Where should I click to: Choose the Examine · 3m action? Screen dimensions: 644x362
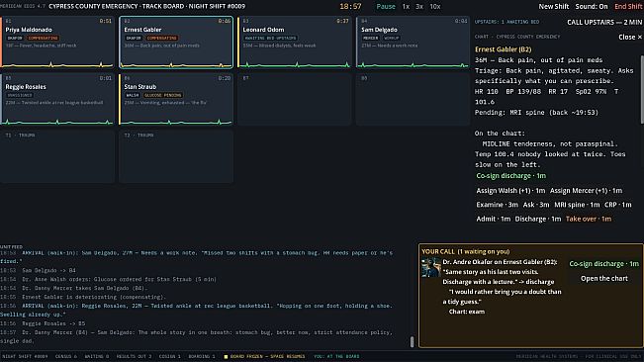[x=497, y=205]
